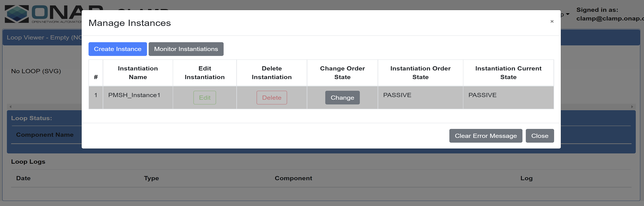Click the horizontal scrollbar track under loop viewer
This screenshot has height=206, width=644.
point(45,107)
